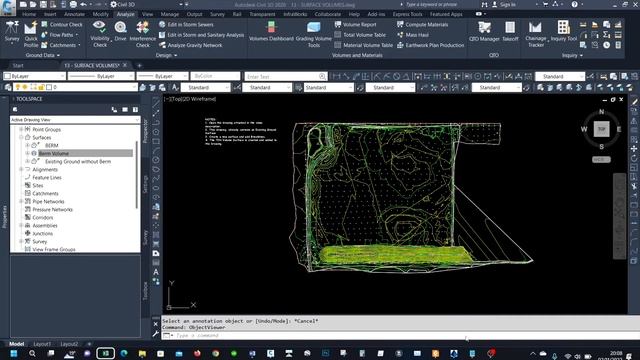The height and width of the screenshot is (360, 640).
Task: Click the Quick Profile ribbon icon
Action: click(31, 35)
